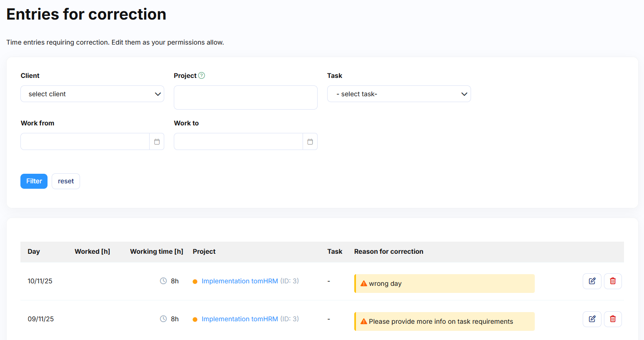Click the edit icon for 10/11/25 entry
644x340 pixels.
(x=592, y=281)
